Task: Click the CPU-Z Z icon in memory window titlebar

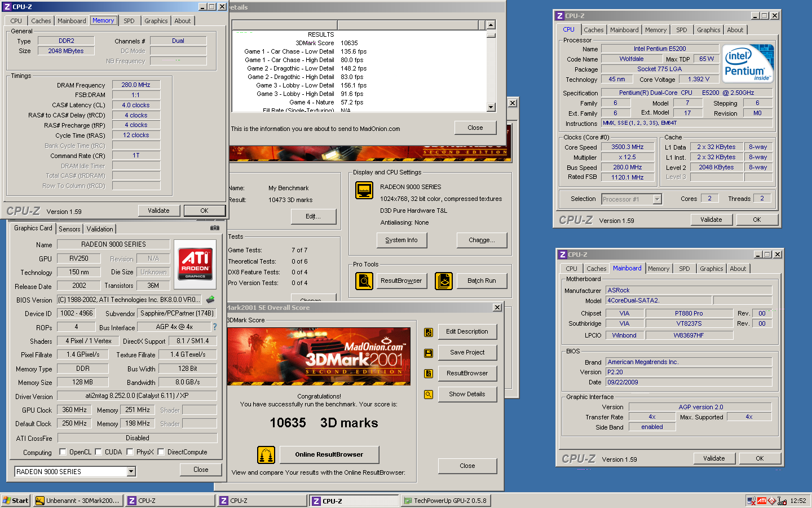Action: [x=7, y=7]
